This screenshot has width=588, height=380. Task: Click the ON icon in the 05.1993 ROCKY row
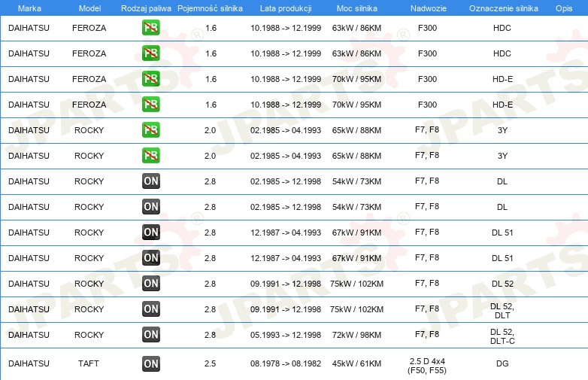[x=151, y=335]
